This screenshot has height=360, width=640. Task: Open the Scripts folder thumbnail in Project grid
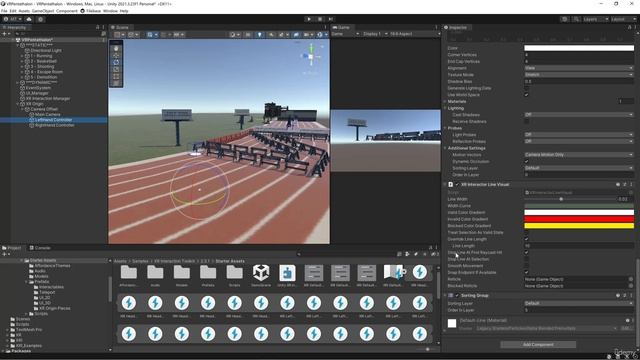(x=234, y=272)
